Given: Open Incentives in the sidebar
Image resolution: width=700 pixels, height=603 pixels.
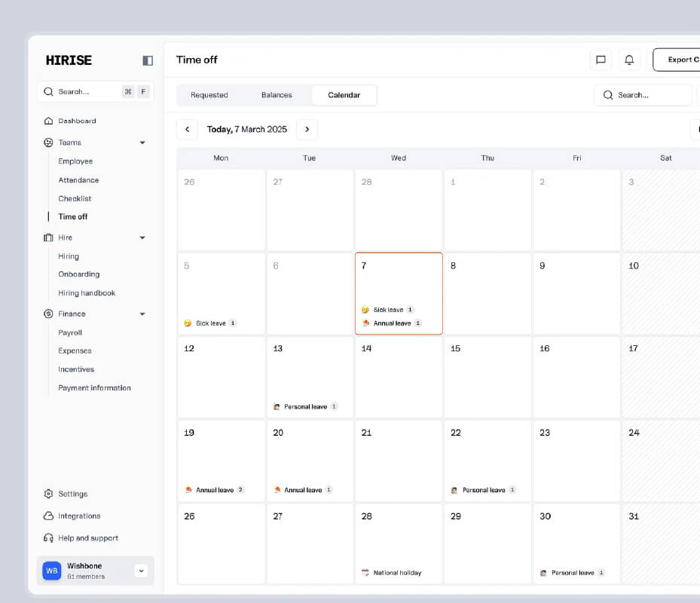Looking at the screenshot, I should coord(76,369).
